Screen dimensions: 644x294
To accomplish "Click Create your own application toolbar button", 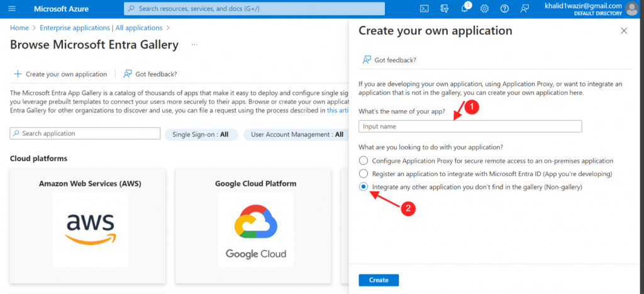I will click(60, 74).
